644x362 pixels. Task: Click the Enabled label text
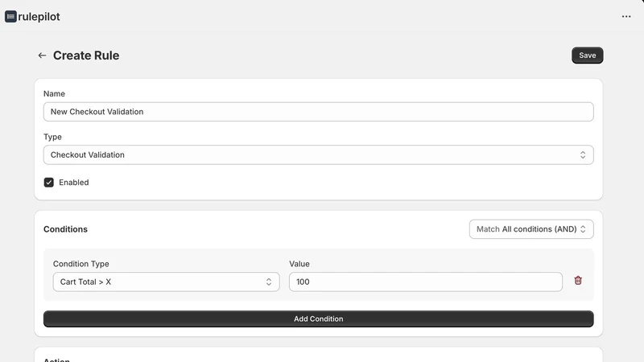74,183
